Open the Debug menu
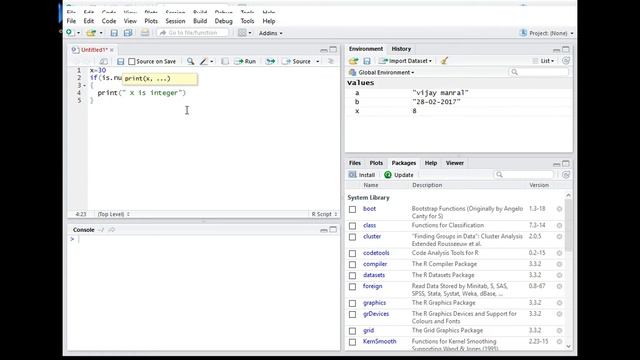640x360 pixels. tap(223, 21)
